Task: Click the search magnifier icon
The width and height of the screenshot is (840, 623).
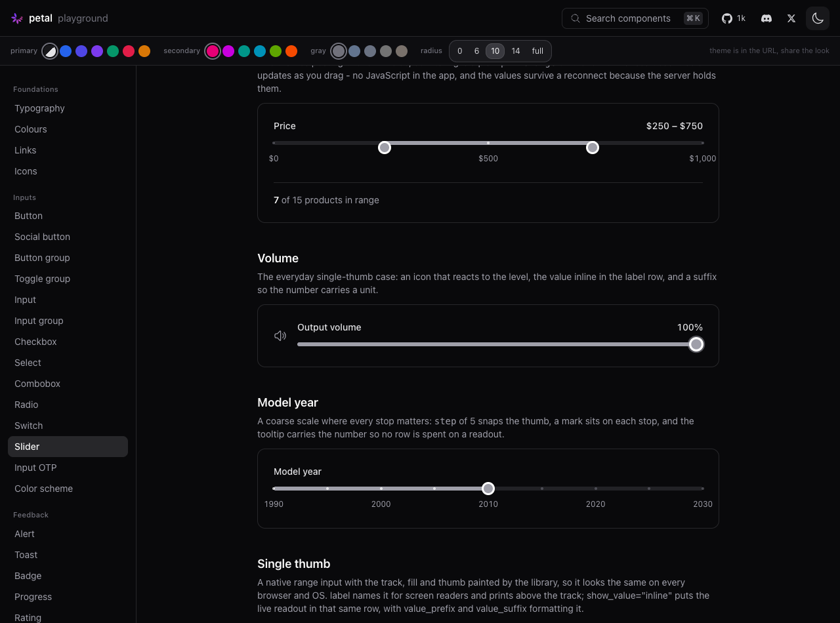Action: pyautogui.click(x=576, y=18)
